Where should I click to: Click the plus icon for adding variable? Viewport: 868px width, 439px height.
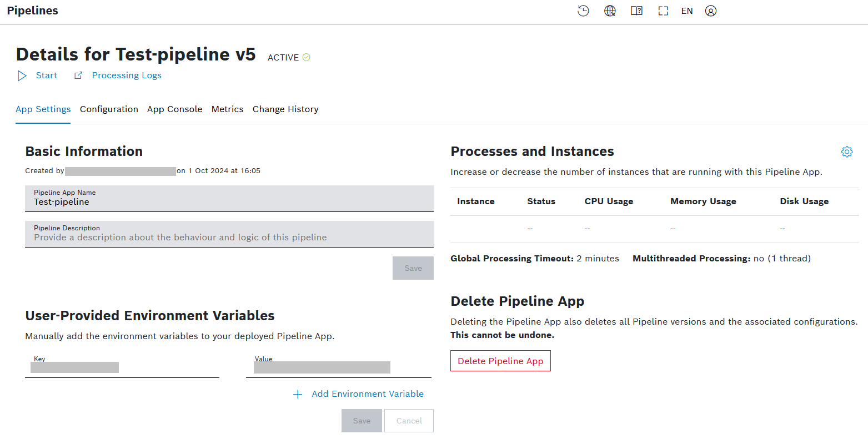coord(298,394)
